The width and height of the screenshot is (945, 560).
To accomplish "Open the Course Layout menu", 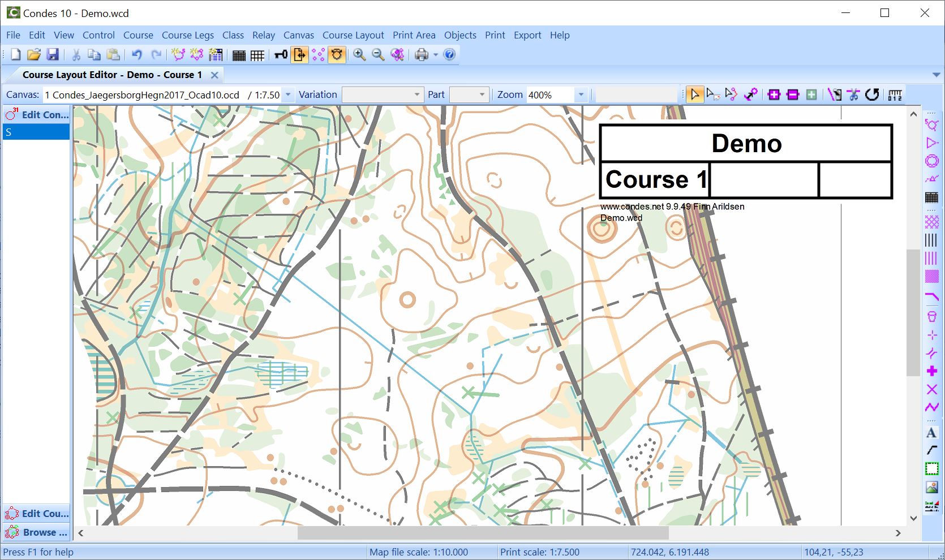I will 353,35.
